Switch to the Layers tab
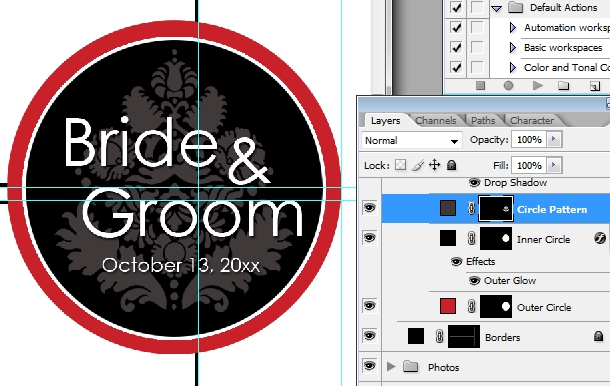Screen dimensions: 610x386 click(x=385, y=121)
